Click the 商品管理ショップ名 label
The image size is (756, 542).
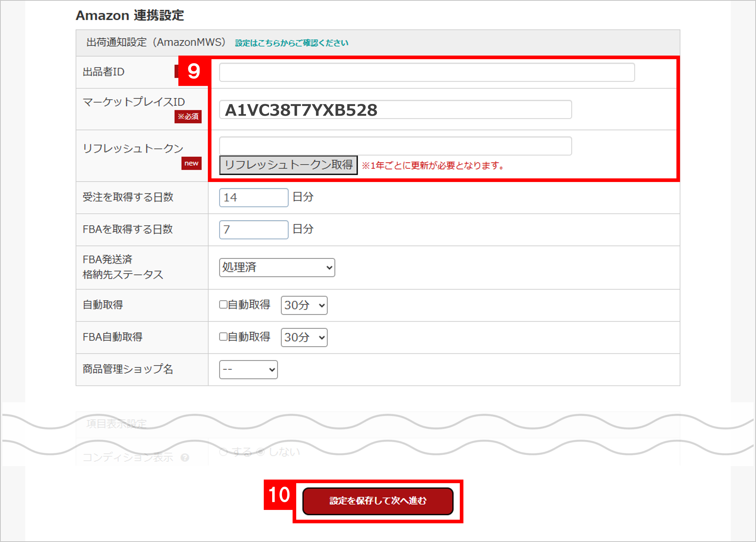pos(128,369)
